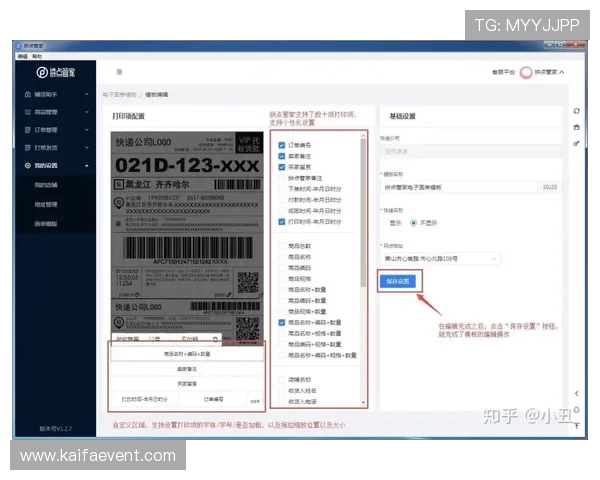This screenshot has height=480, width=600.
Task: Open 地址管理 in the sidebar
Action: 46,204
